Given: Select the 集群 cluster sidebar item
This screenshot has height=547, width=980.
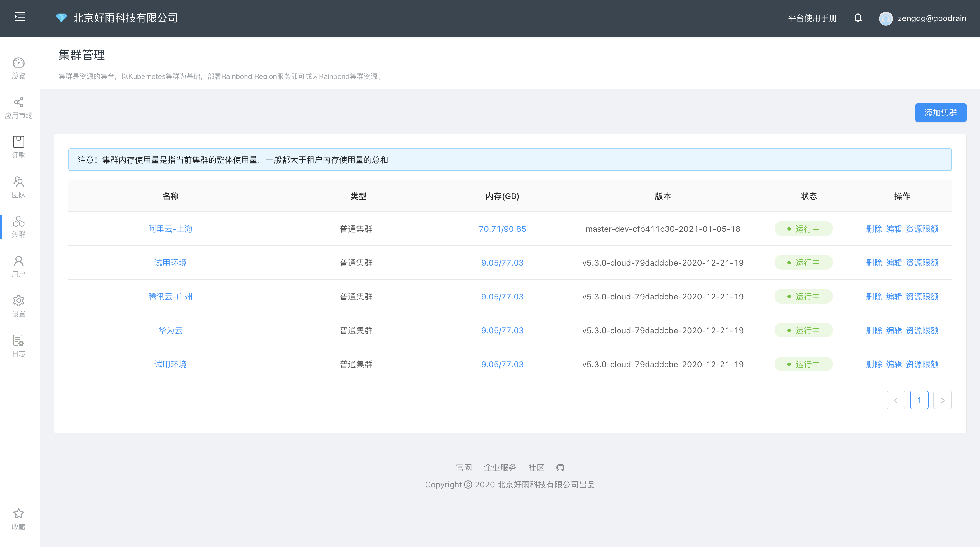Looking at the screenshot, I should click(19, 227).
